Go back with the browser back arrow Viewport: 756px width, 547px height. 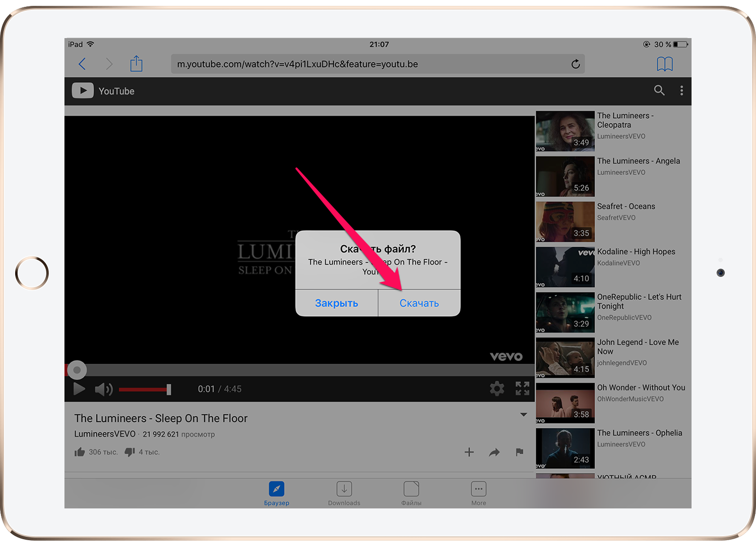(83, 64)
